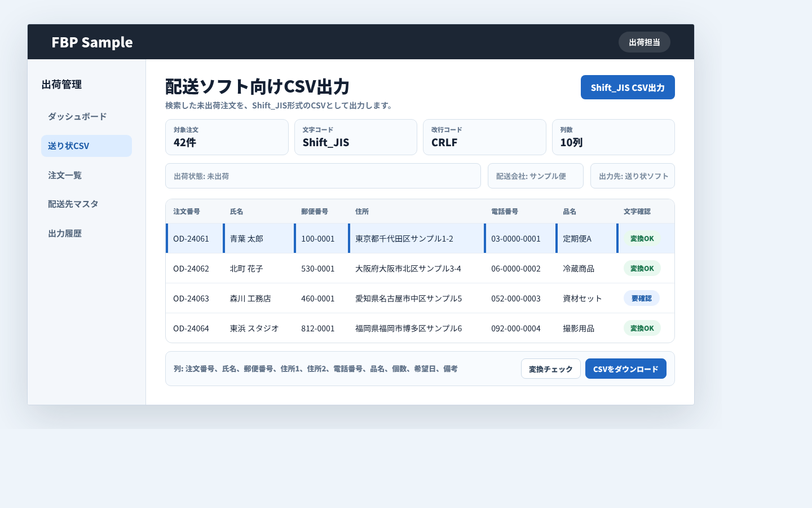812x508 pixels.
Task: Click address 東京都千代田区サンプル1-2
Action: [x=404, y=239]
